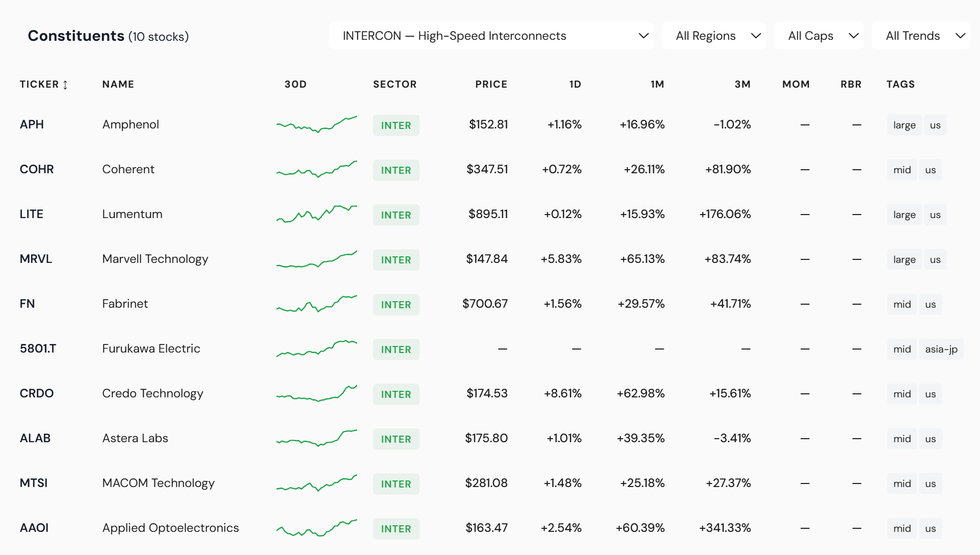Sort by the PRICE column header

click(491, 84)
